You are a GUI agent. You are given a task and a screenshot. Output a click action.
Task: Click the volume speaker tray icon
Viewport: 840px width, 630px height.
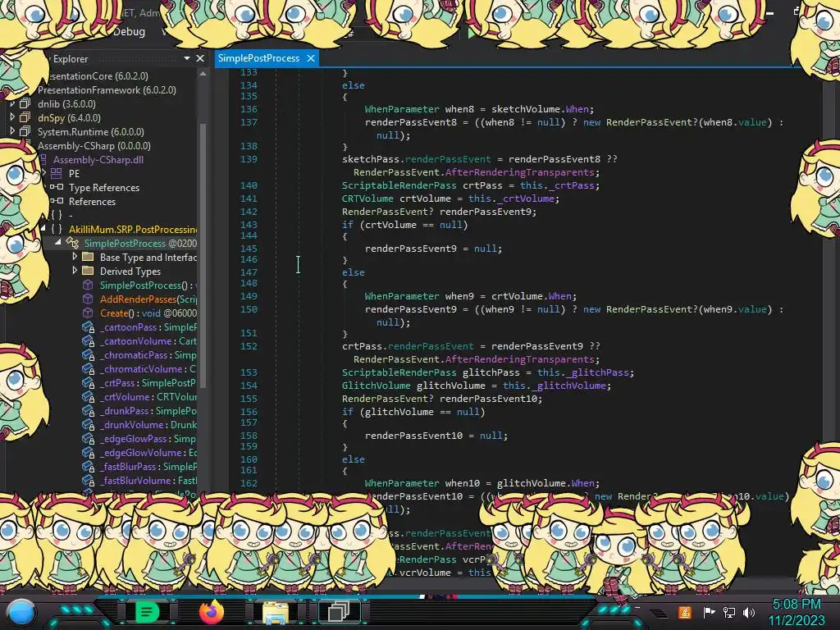coord(749,612)
